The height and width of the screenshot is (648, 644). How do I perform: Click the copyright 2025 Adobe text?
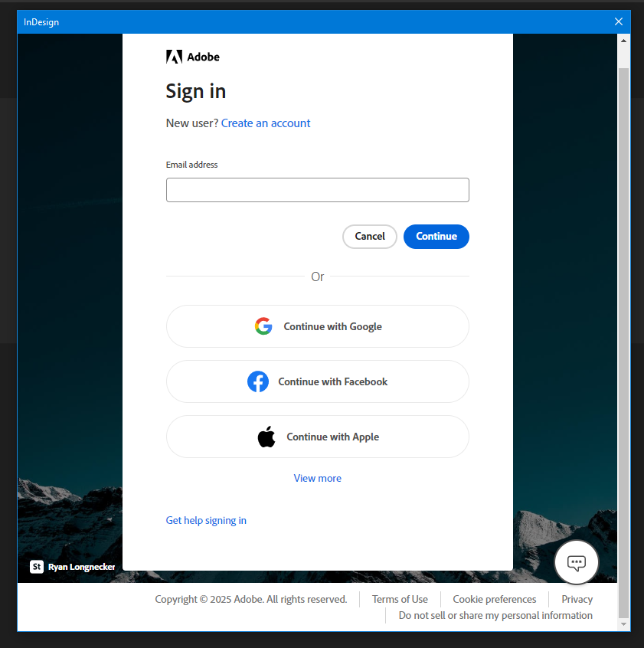250,599
